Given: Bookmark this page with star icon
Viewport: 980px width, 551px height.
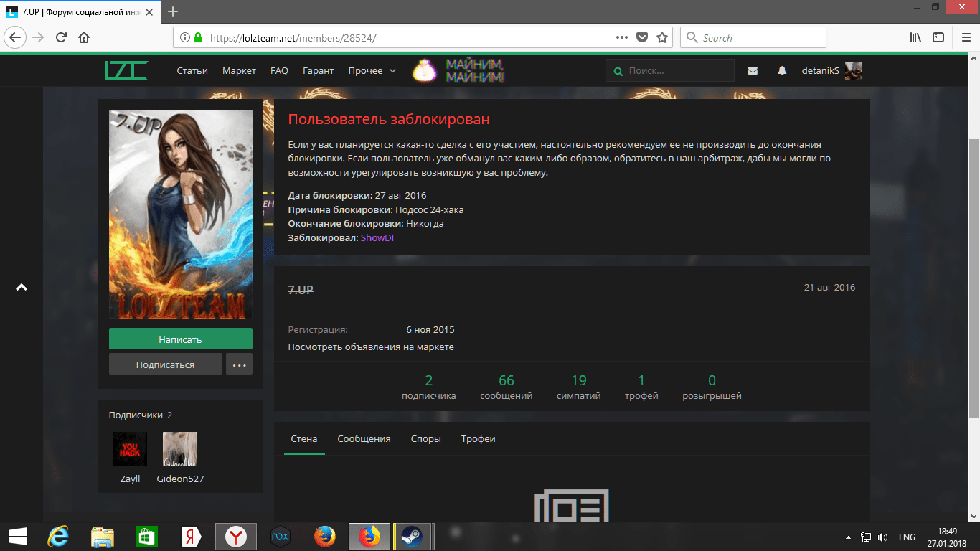Looking at the screenshot, I should coord(662,37).
